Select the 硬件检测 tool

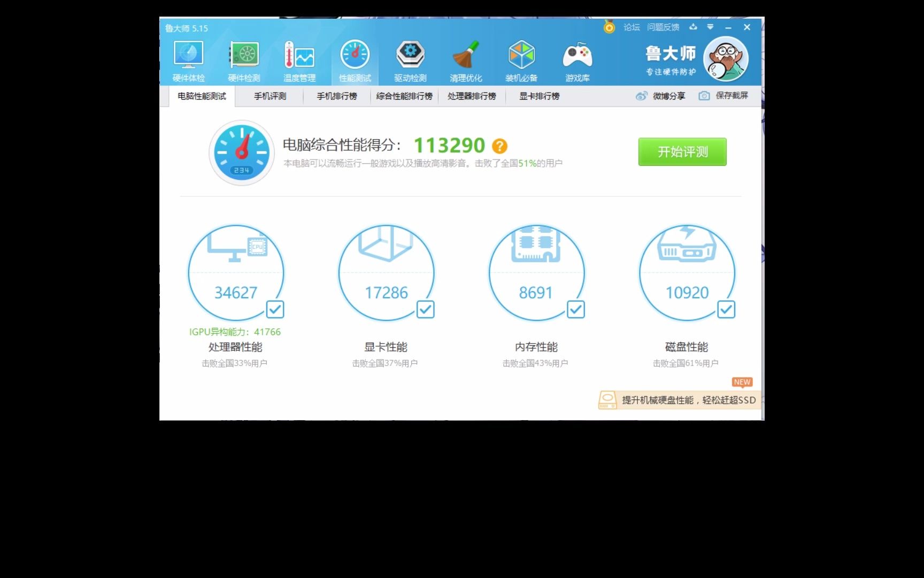[x=244, y=60]
